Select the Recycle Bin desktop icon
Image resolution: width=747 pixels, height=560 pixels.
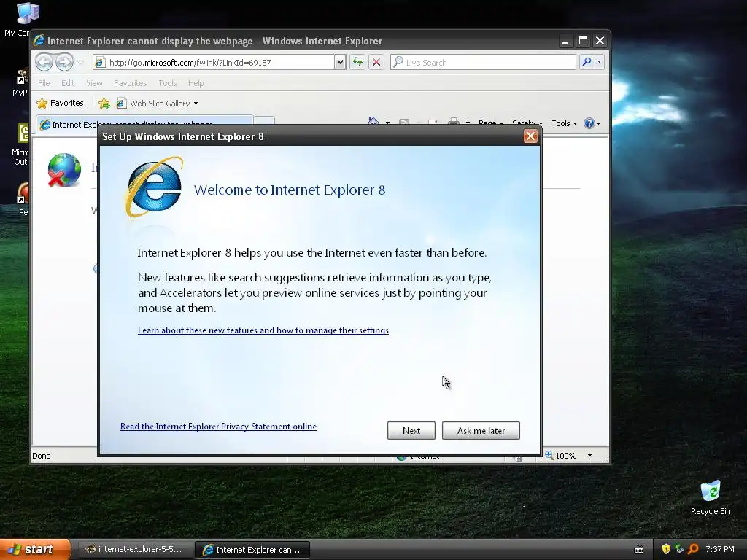click(x=711, y=497)
